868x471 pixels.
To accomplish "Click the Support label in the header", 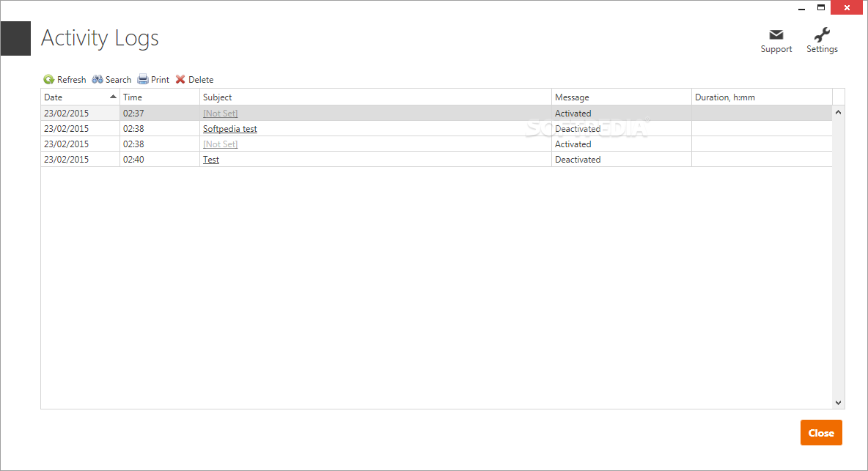I will 776,49.
